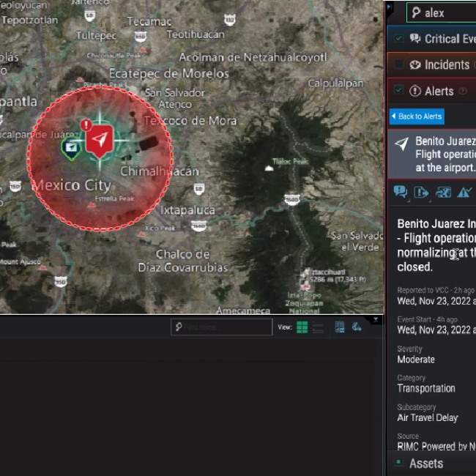
Task: Click the panel layout icon beside view
Action: [x=340, y=327]
